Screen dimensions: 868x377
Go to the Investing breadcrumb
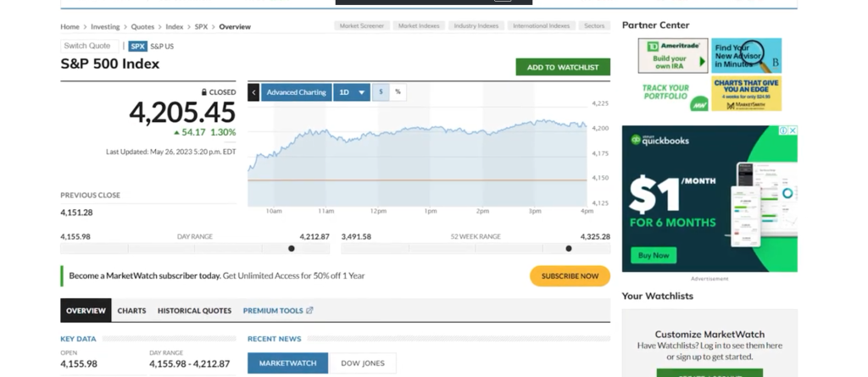[105, 26]
